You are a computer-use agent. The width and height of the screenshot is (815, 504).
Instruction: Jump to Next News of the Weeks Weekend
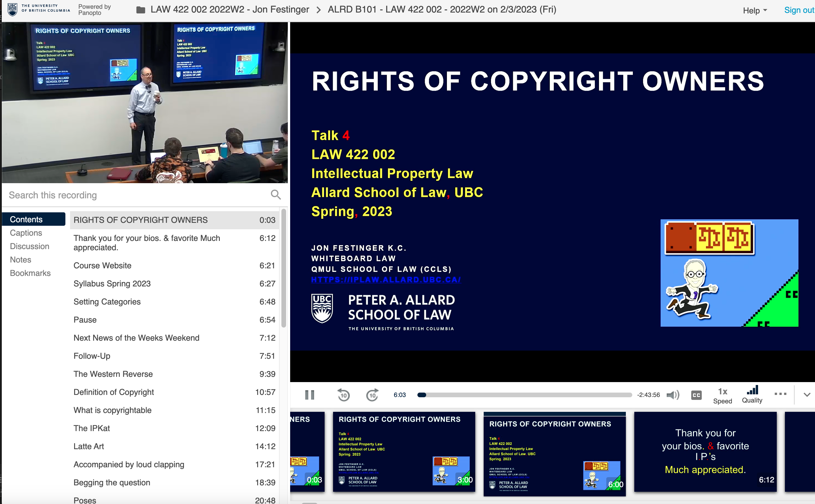point(175,338)
